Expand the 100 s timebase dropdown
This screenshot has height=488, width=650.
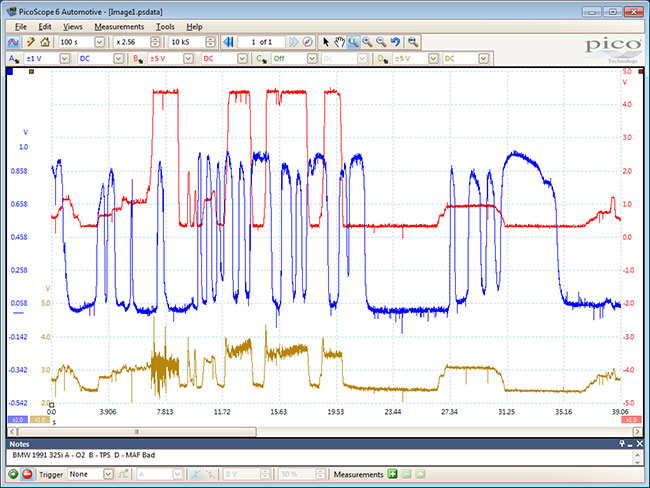pos(99,42)
